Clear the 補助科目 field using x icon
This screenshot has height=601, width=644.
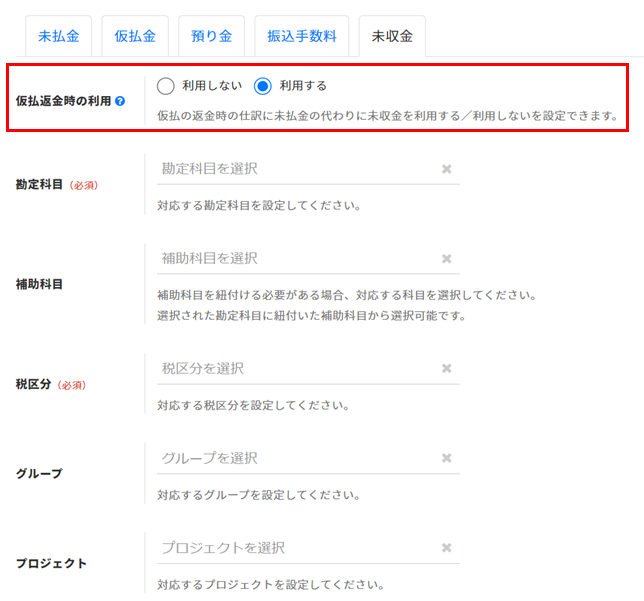point(447,259)
